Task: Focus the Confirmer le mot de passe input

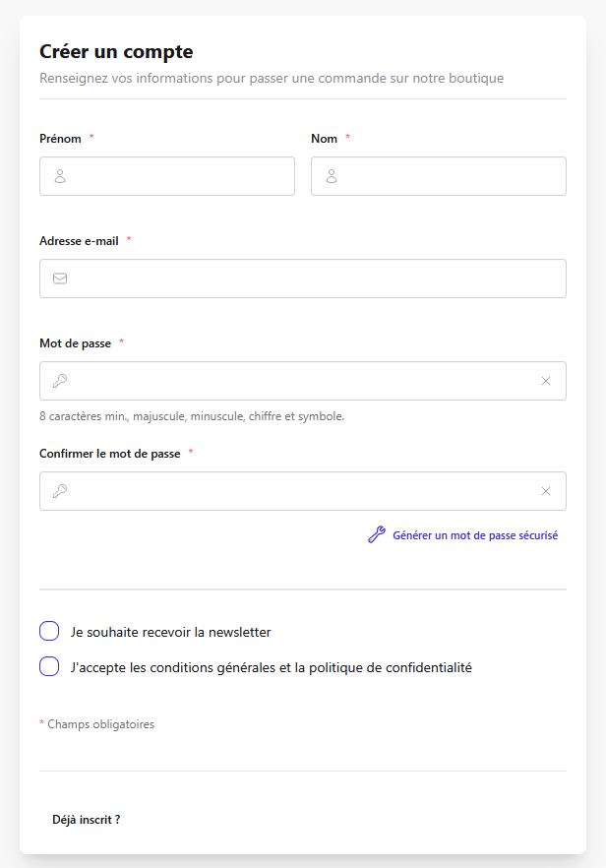Action: 303,491
